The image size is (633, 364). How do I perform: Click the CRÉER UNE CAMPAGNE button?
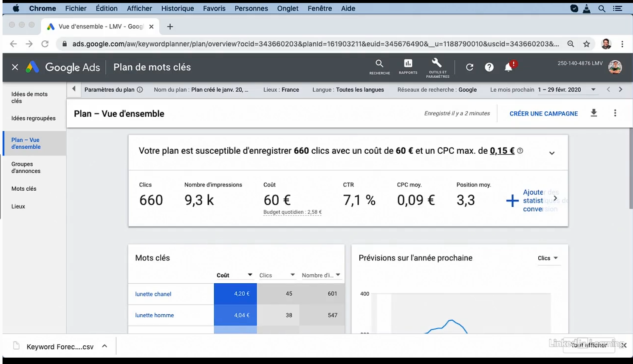543,113
